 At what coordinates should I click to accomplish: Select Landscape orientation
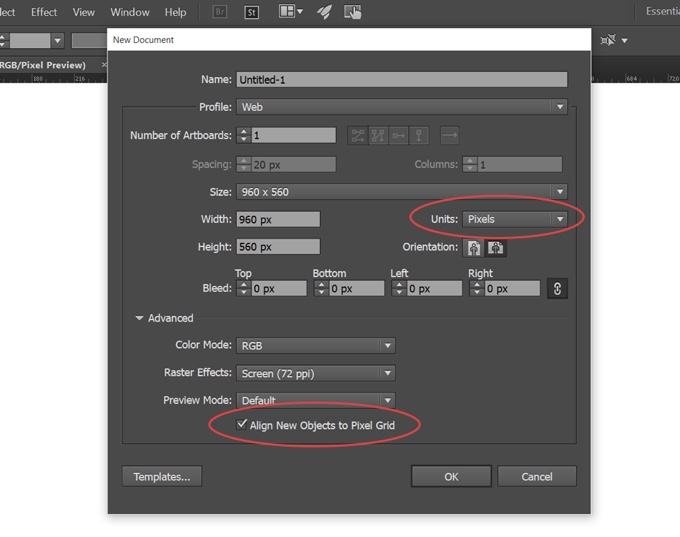(496, 248)
